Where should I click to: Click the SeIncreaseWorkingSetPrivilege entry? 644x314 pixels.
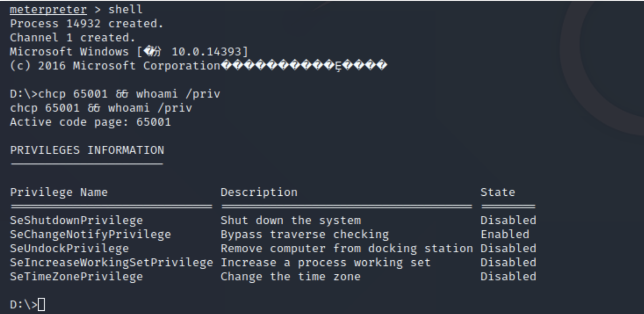click(111, 263)
